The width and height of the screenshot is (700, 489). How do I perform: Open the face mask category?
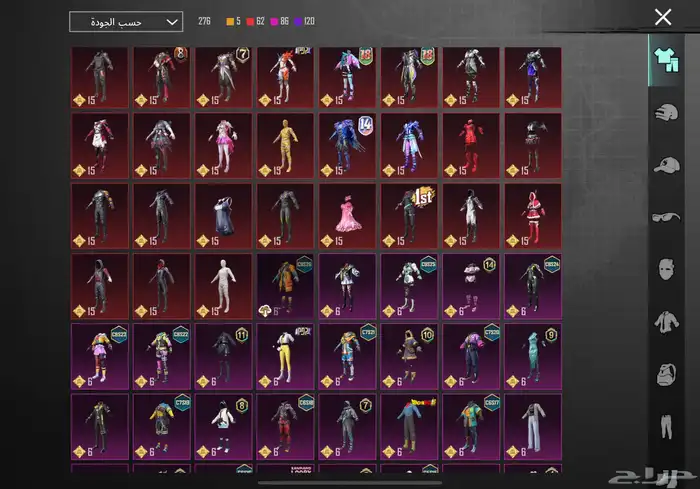[x=664, y=269]
